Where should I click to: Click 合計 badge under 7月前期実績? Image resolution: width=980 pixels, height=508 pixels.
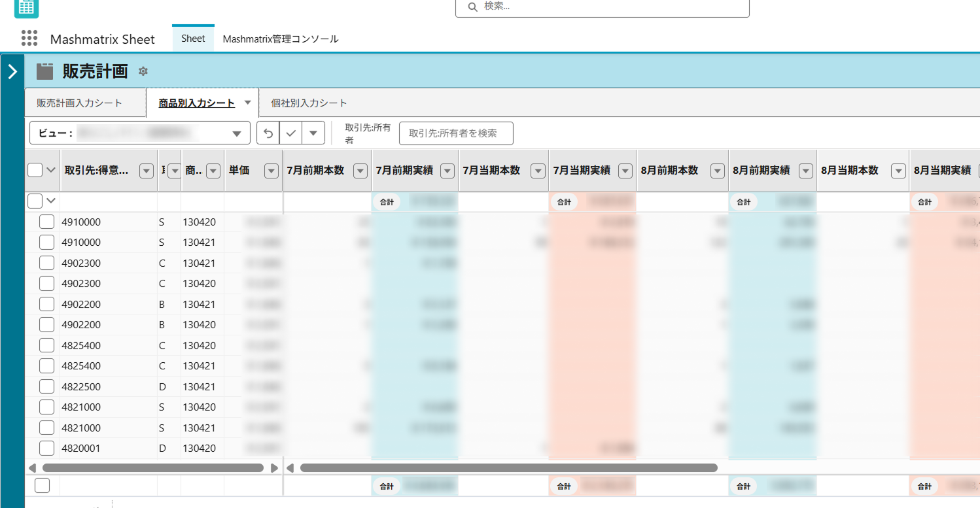click(387, 202)
